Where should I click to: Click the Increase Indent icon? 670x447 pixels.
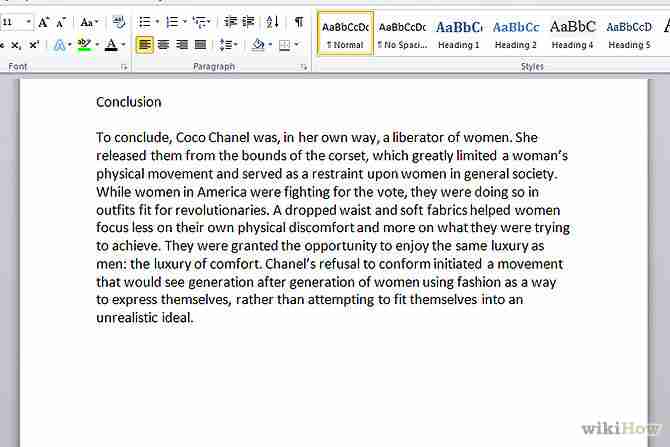click(x=248, y=21)
